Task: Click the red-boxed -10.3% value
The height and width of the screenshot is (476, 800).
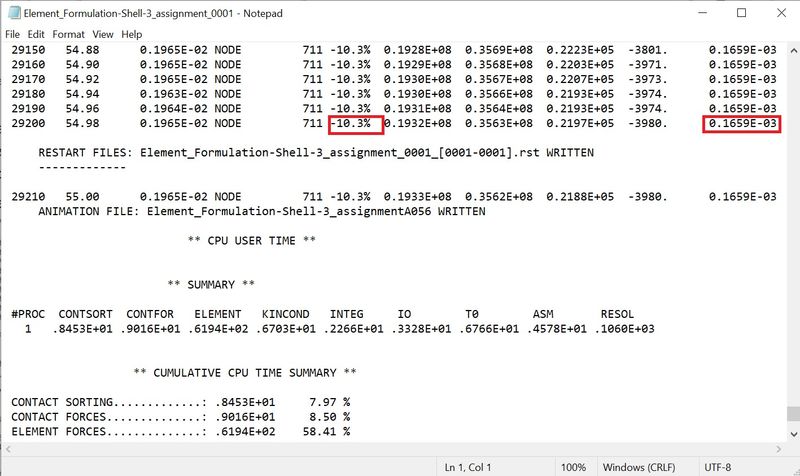Action: click(356, 124)
